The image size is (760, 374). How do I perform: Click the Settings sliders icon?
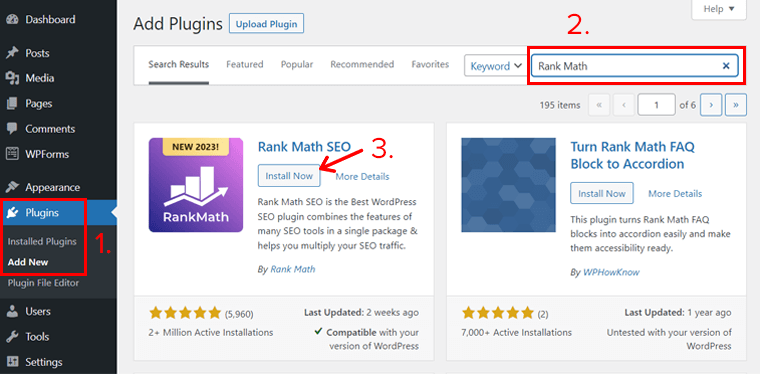[x=12, y=362]
